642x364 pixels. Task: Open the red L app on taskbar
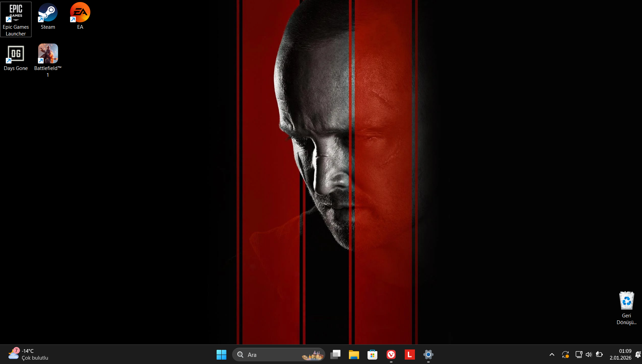click(410, 355)
